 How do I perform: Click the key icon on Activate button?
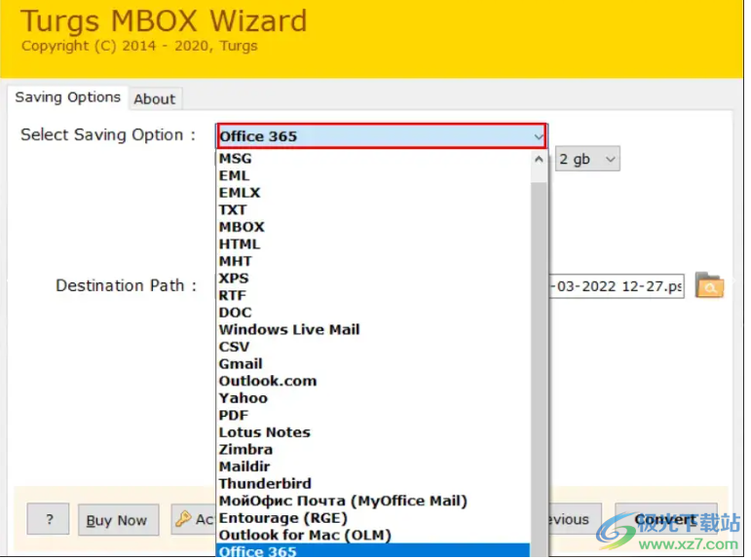click(182, 519)
